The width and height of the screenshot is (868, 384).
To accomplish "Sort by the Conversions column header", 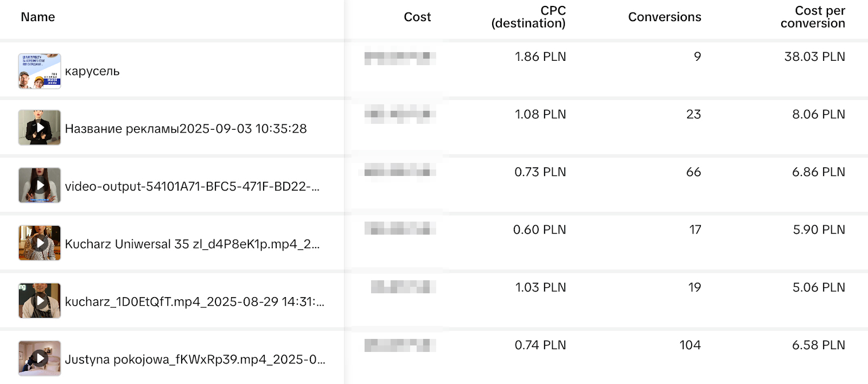I will click(x=665, y=17).
